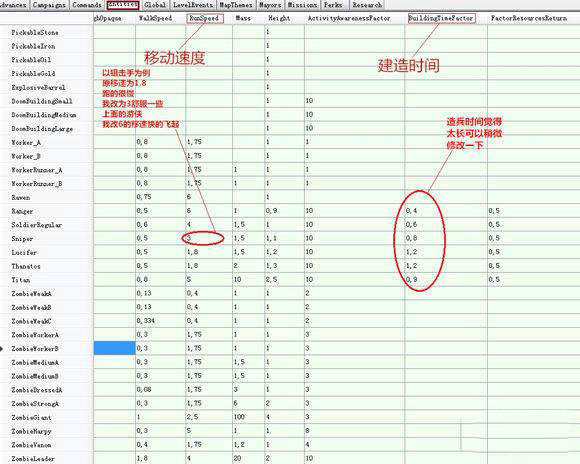Click the highlighted blue cell in ZombieWorkerB row
This screenshot has height=464, width=580.
[115, 348]
